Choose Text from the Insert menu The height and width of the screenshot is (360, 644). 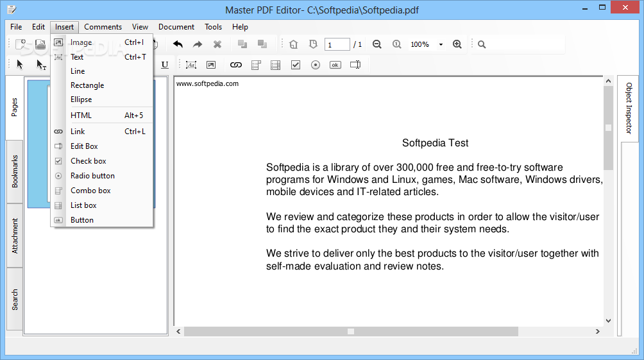[x=102, y=56]
